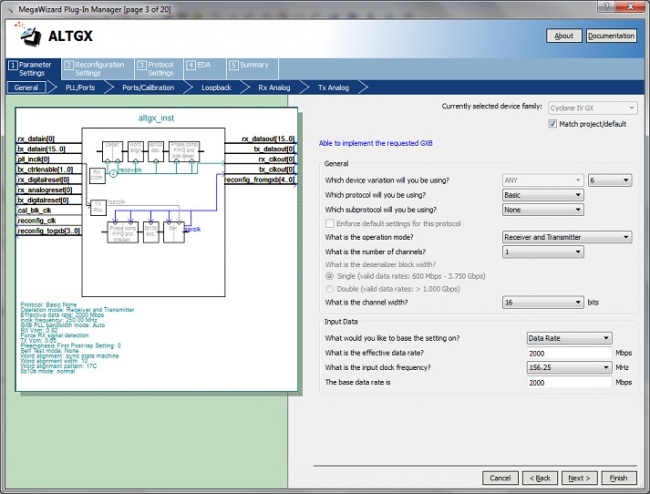Click the tx_digitalreset[0] port label
This screenshot has height=494, width=650.
click(x=43, y=200)
